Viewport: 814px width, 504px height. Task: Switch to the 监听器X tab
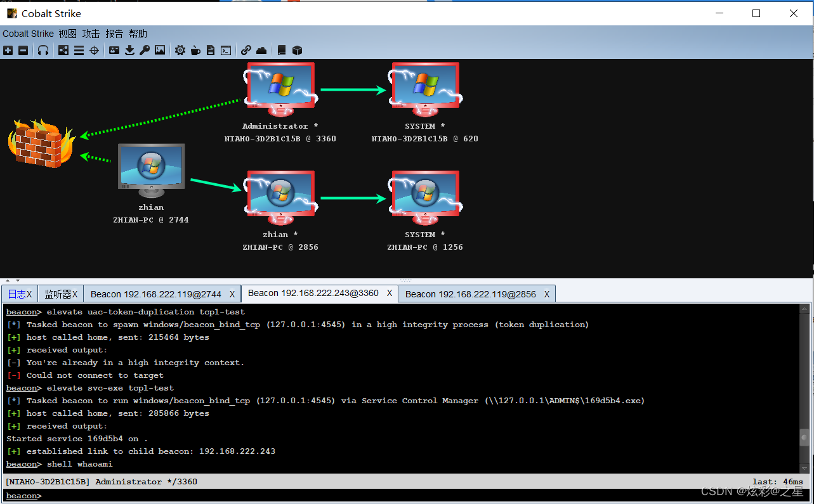pyautogui.click(x=61, y=294)
